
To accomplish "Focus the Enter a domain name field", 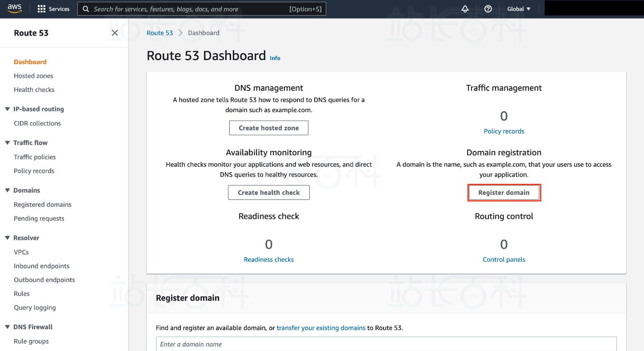I will (386, 344).
